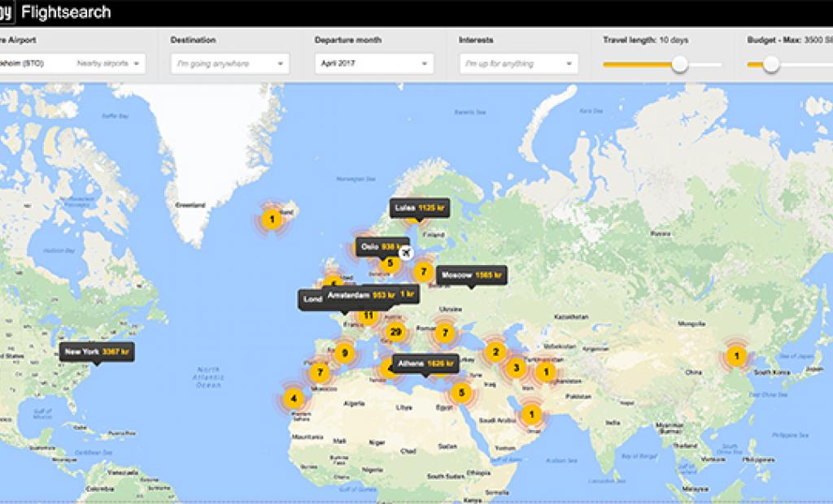
Task: Click the airplane origin icon near Stockholm
Action: tap(408, 252)
